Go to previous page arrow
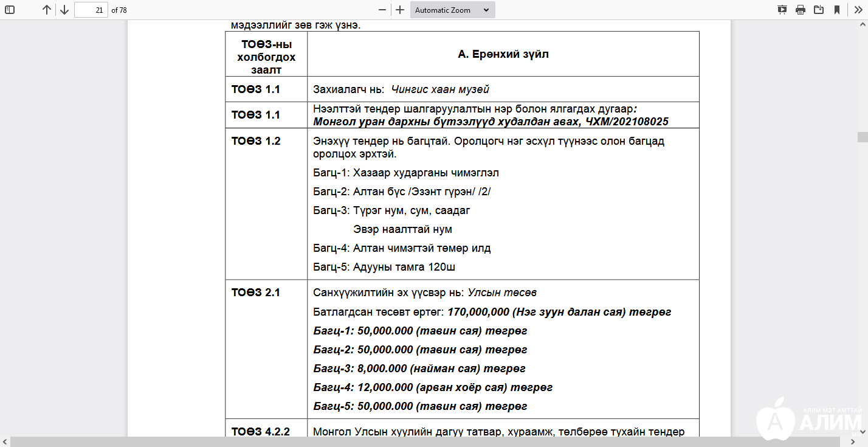868x447 pixels. point(47,10)
